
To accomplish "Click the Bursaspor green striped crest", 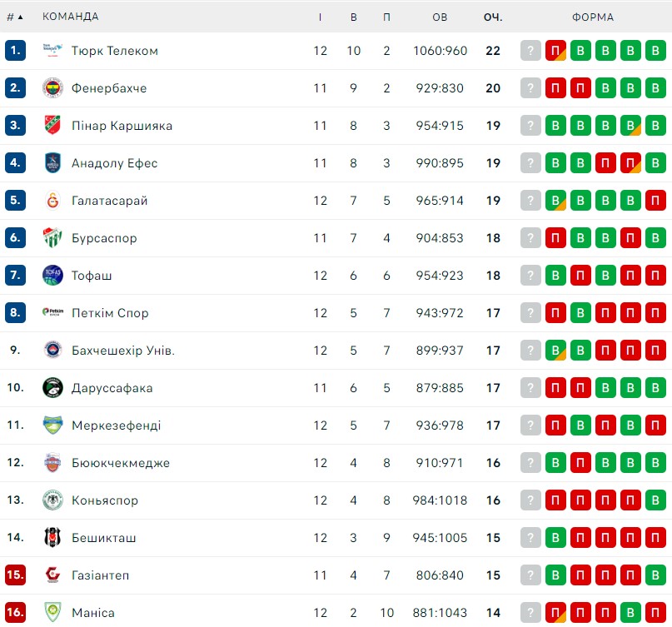I will click(x=52, y=238).
